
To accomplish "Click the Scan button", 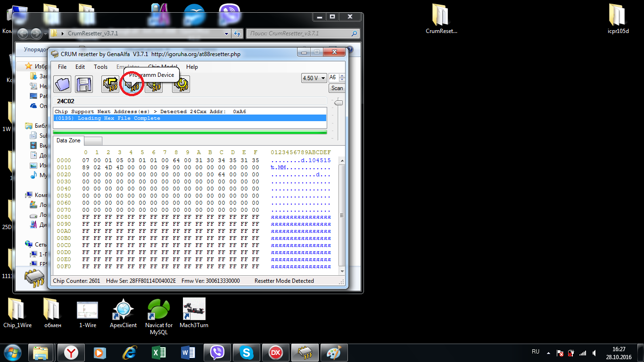I will [337, 88].
